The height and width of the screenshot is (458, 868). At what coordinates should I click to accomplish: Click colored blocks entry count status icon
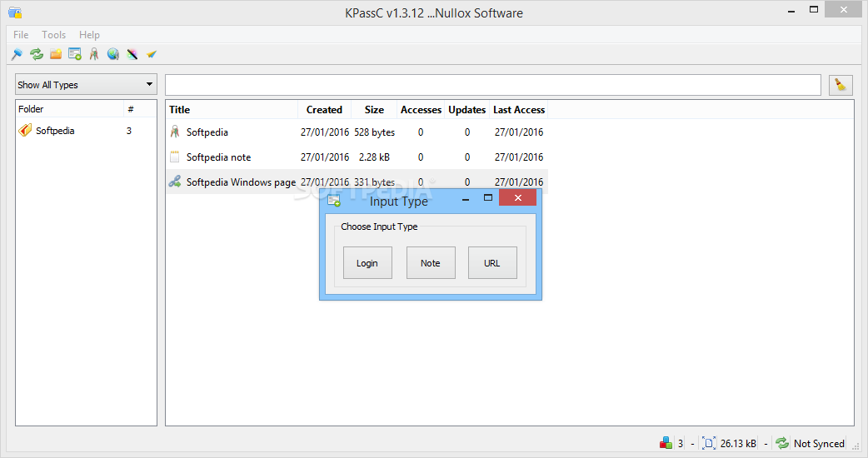click(666, 443)
